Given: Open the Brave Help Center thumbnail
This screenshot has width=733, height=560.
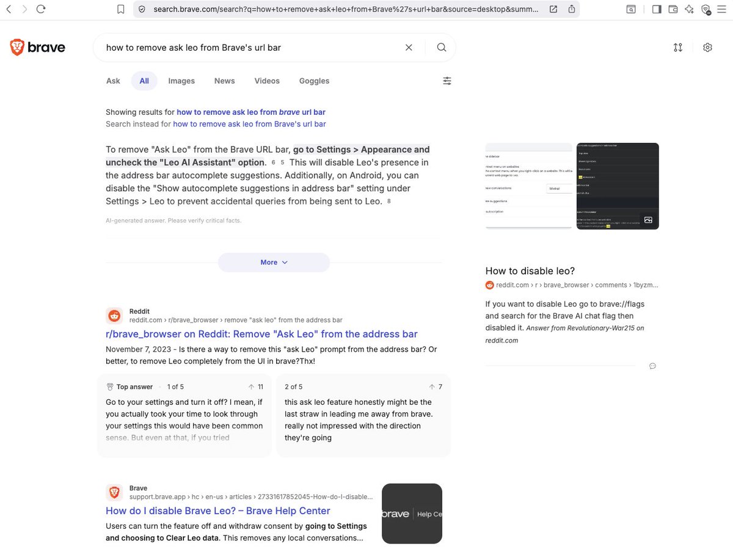Looking at the screenshot, I should click(412, 514).
